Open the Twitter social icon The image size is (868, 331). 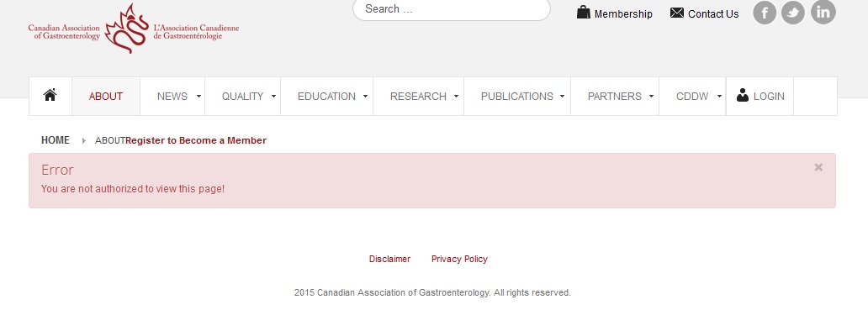click(x=792, y=12)
